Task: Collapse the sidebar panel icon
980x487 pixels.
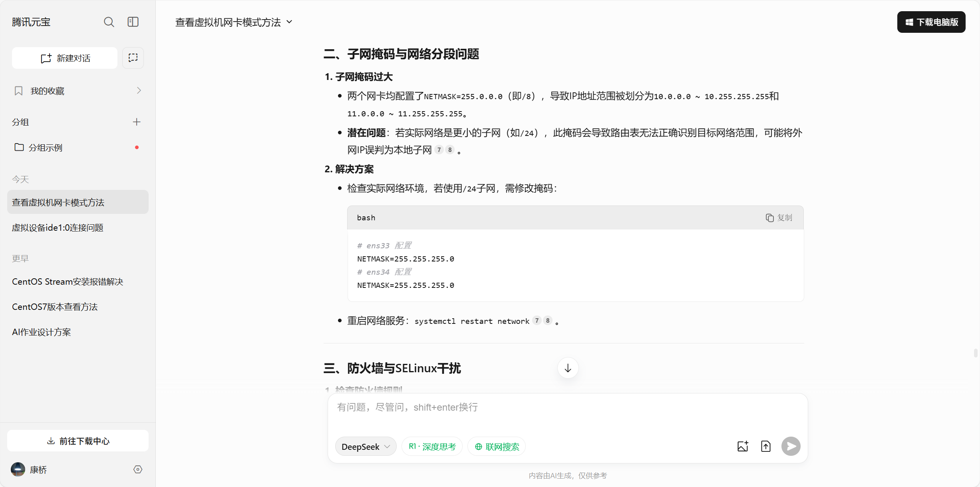Action: click(133, 22)
